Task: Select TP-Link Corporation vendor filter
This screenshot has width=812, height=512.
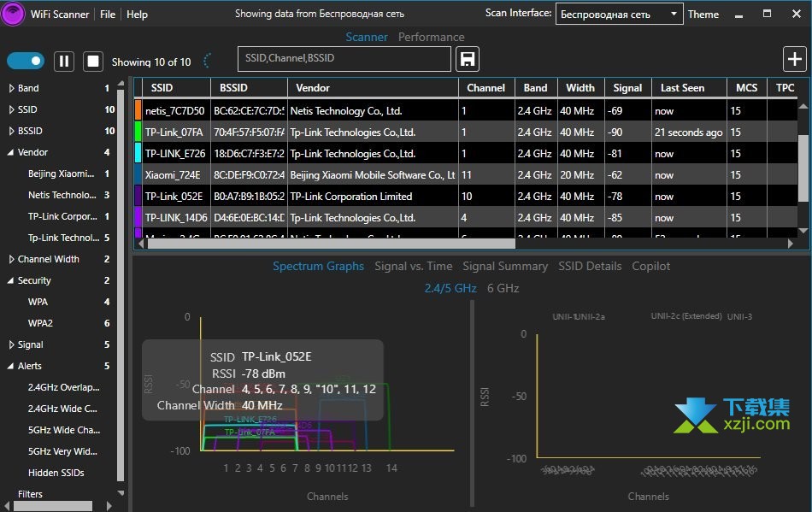Action: click(x=62, y=216)
